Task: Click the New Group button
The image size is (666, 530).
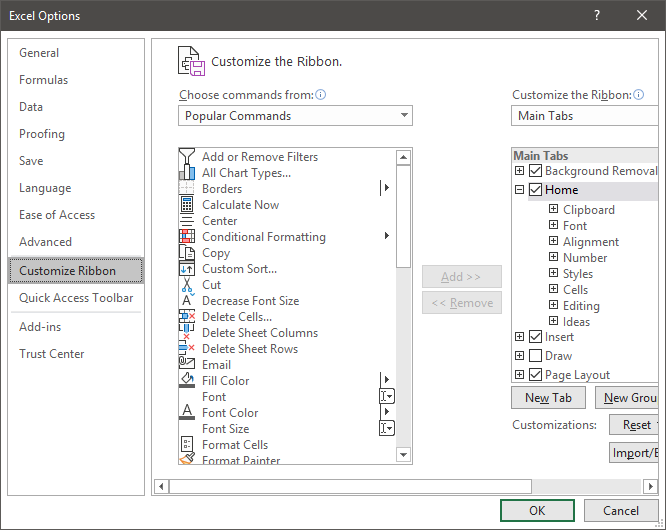Action: pyautogui.click(x=626, y=398)
